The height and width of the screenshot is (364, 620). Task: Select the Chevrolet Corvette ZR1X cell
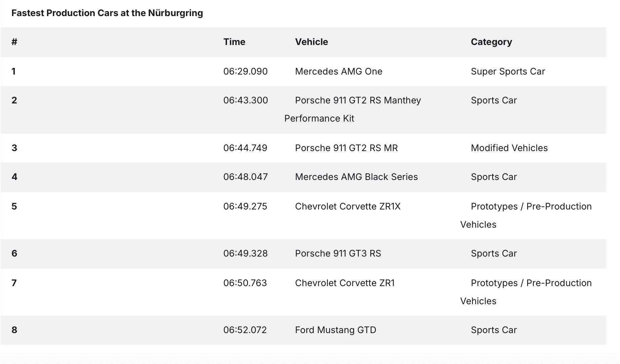pos(348,207)
